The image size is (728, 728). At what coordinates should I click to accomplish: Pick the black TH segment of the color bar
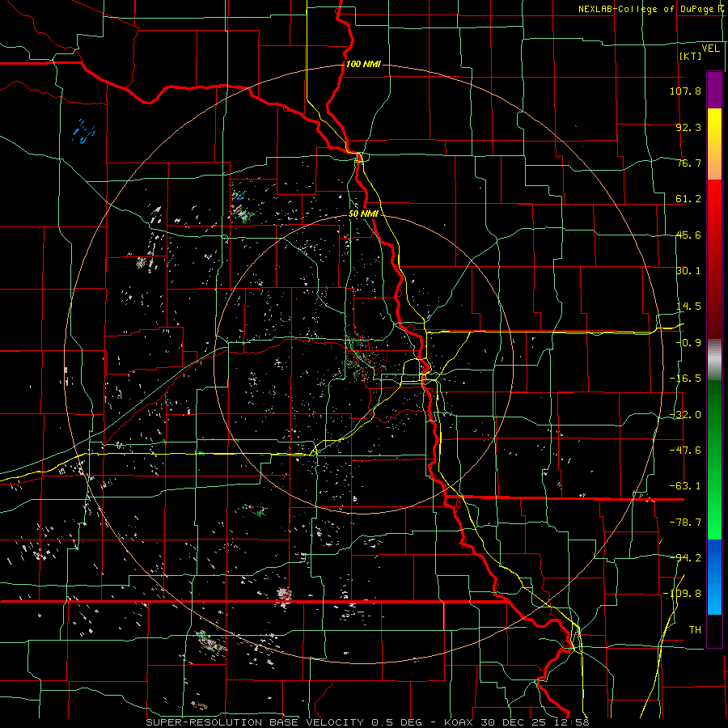point(714,630)
